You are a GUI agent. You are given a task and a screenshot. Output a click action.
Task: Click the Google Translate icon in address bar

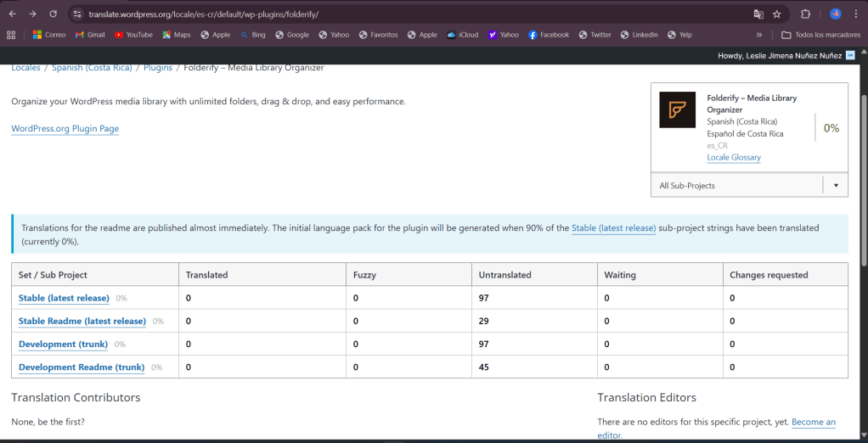758,14
